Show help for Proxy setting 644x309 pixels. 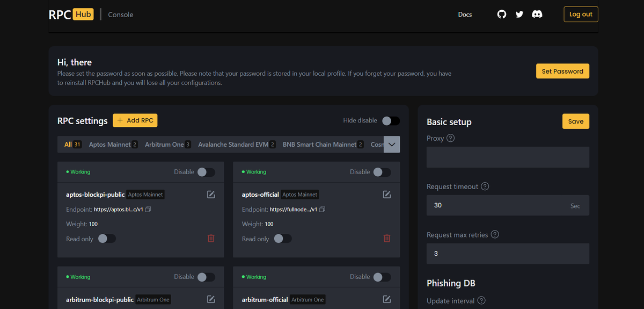[x=451, y=138]
